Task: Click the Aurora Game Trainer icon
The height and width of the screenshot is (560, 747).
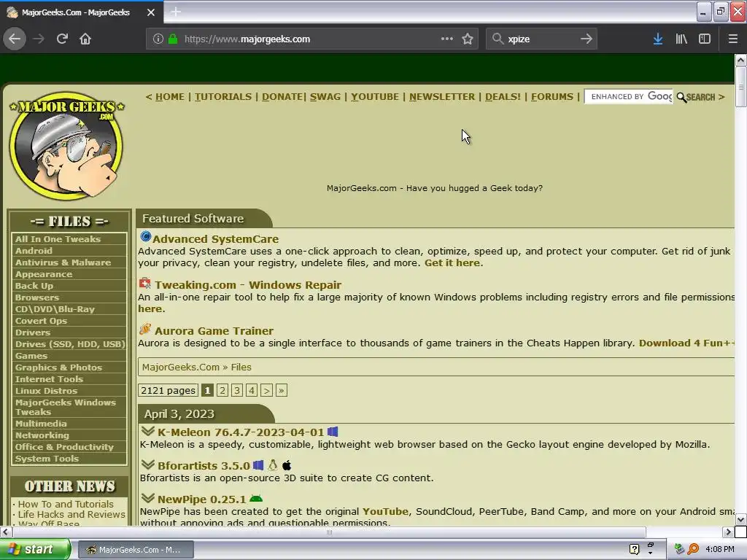Action: click(x=145, y=329)
